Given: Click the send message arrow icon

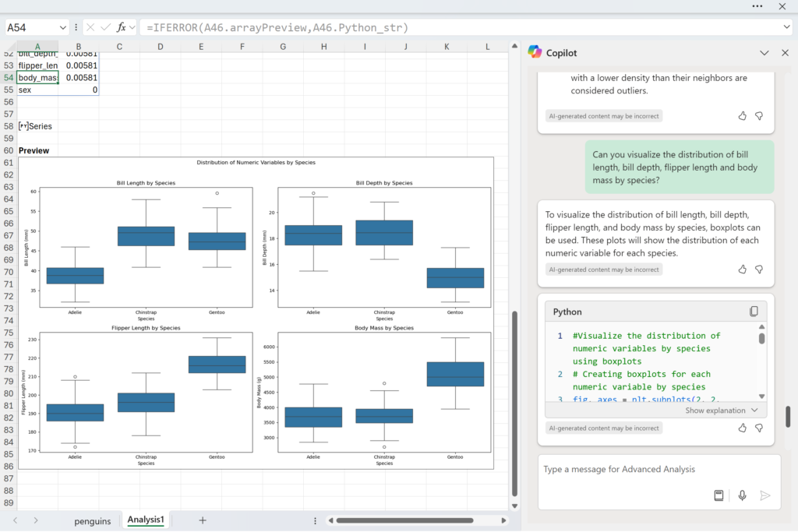Looking at the screenshot, I should click(764, 495).
